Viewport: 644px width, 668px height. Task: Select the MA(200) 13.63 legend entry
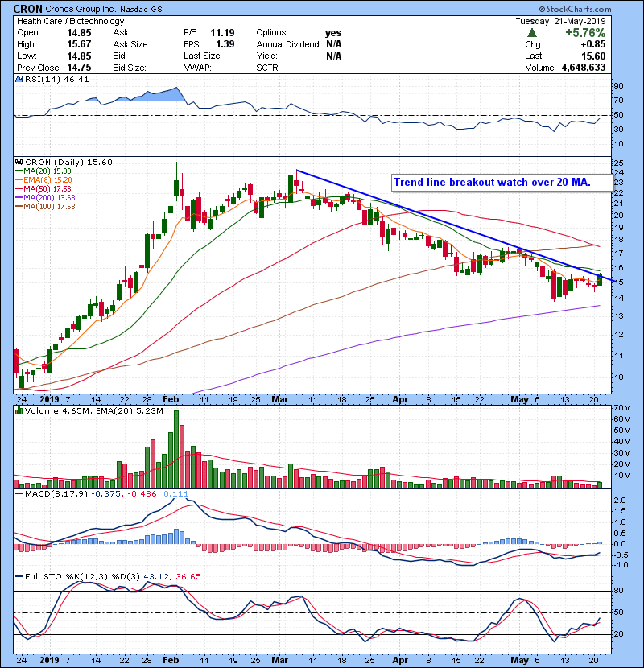(x=45, y=198)
